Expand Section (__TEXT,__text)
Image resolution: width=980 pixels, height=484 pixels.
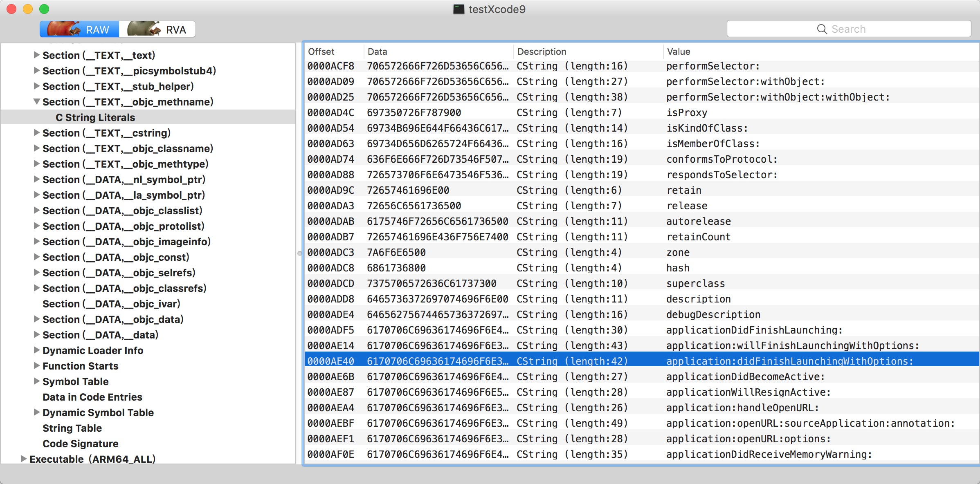click(x=36, y=55)
